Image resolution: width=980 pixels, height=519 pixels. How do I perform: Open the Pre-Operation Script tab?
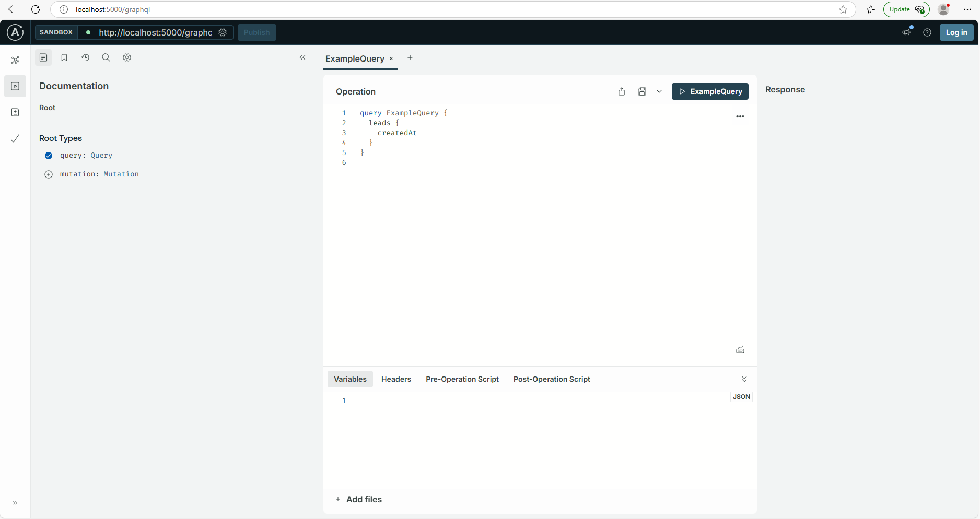tap(462, 379)
